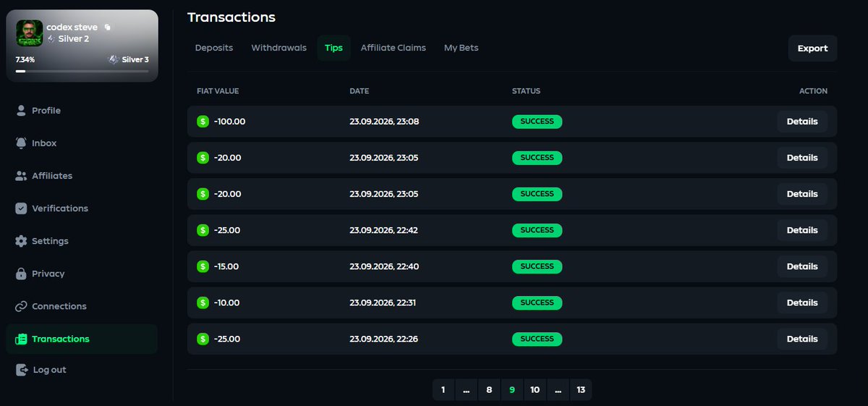The image size is (868, 406).
Task: Open the Connections section
Action: click(82, 306)
